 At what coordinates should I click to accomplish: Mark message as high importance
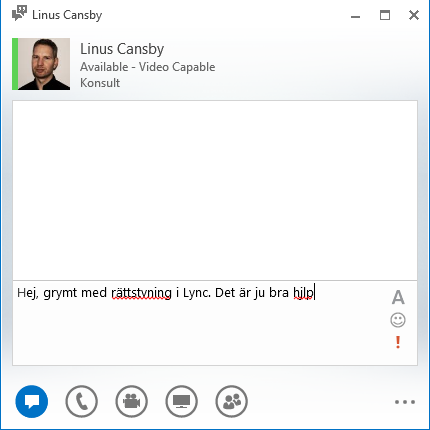point(398,342)
